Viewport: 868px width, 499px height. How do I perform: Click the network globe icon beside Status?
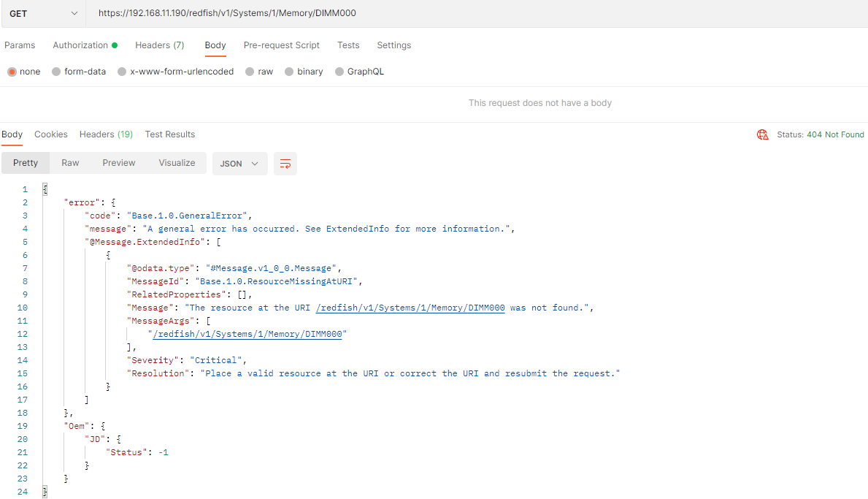pos(762,134)
